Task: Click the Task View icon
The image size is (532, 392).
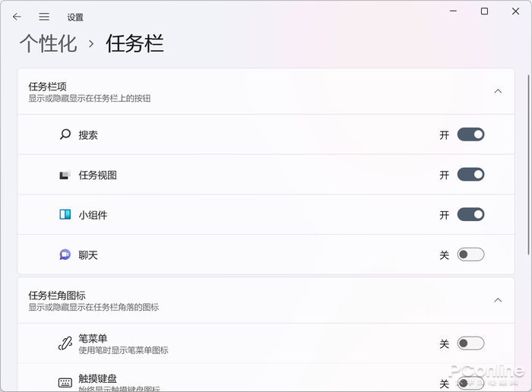Action: click(65, 175)
